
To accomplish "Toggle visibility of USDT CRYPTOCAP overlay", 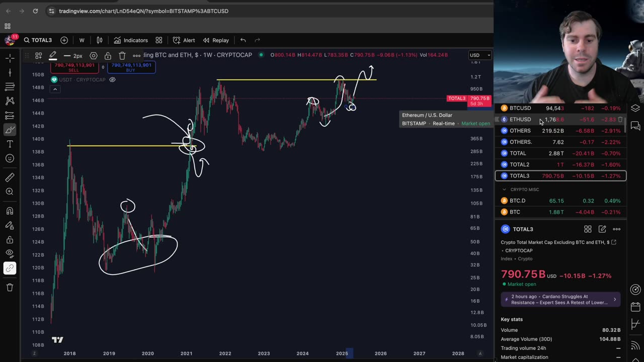I will tap(112, 79).
